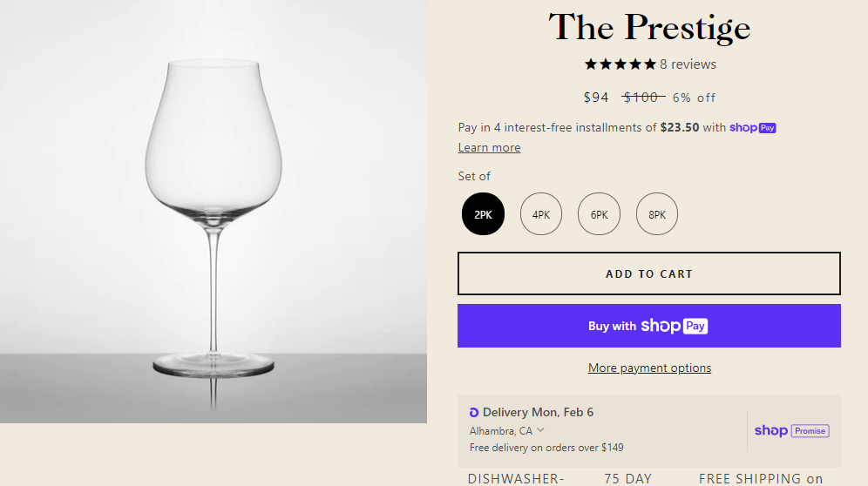
Task: Choose the 8PK set option
Action: coord(657,214)
